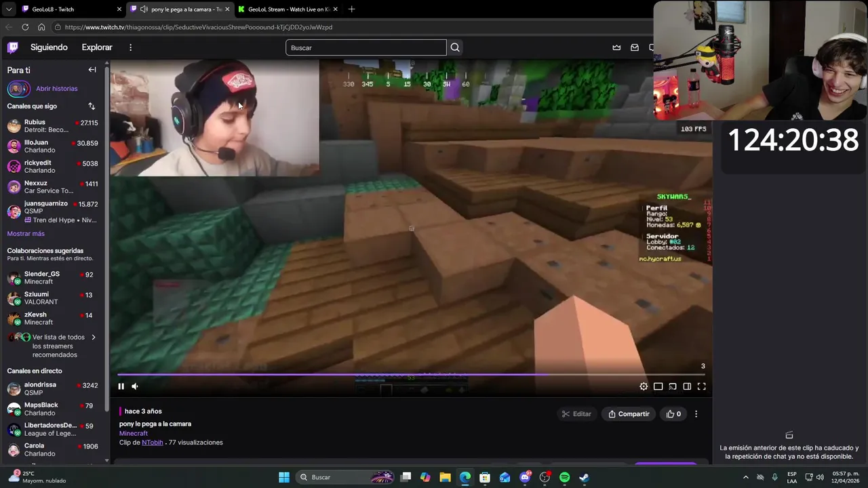Go back in browser history
The width and height of the screenshot is (868, 488).
pyautogui.click(x=9, y=27)
